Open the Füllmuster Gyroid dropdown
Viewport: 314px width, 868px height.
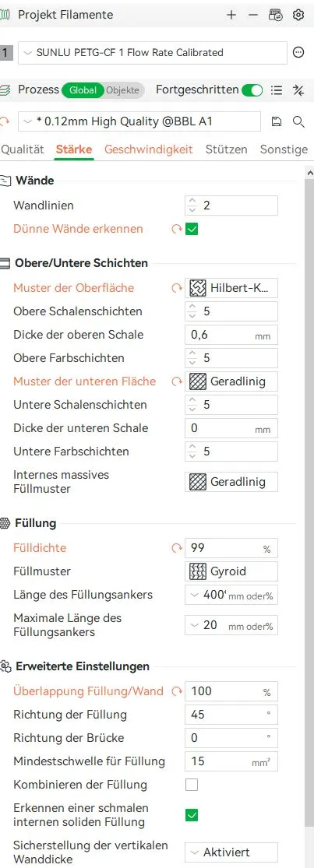pyautogui.click(x=231, y=571)
